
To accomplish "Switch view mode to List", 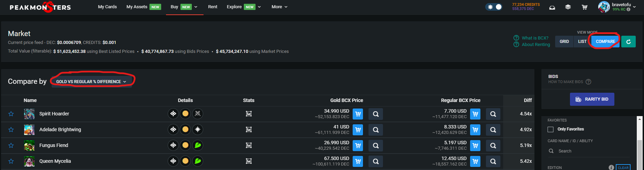I will [582, 42].
